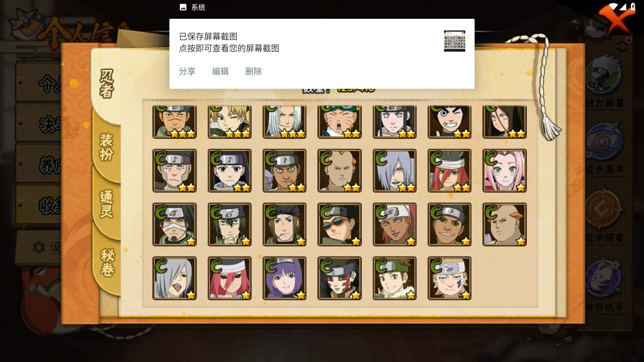644x362 pixels.
Task: Tap the pink-haired Sakura ninja portrait
Action: [x=504, y=171]
